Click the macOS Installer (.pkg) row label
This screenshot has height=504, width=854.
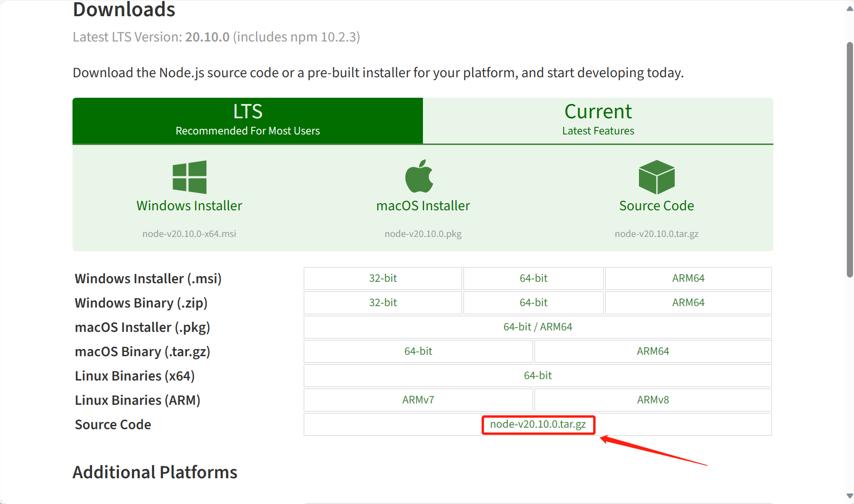coord(143,328)
